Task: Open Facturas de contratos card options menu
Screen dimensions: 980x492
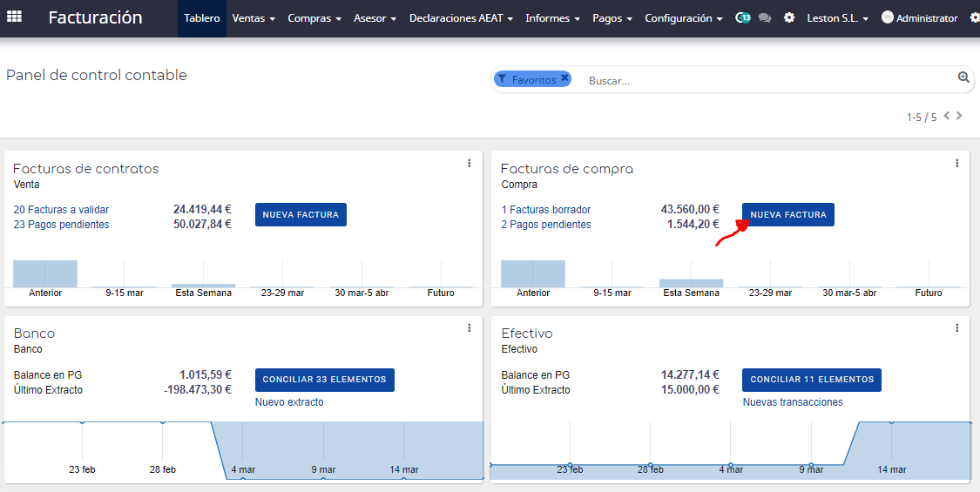Action: click(470, 163)
